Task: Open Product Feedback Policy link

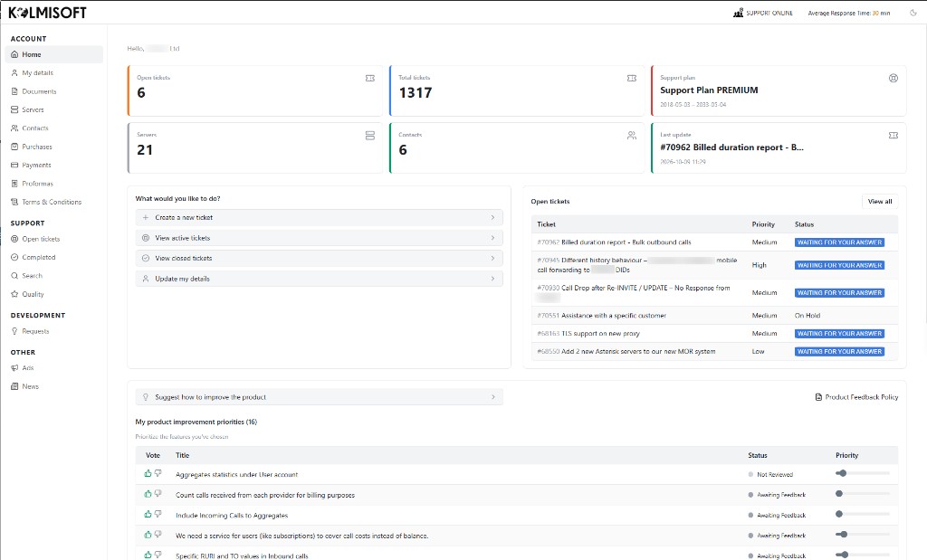Action: (x=856, y=397)
